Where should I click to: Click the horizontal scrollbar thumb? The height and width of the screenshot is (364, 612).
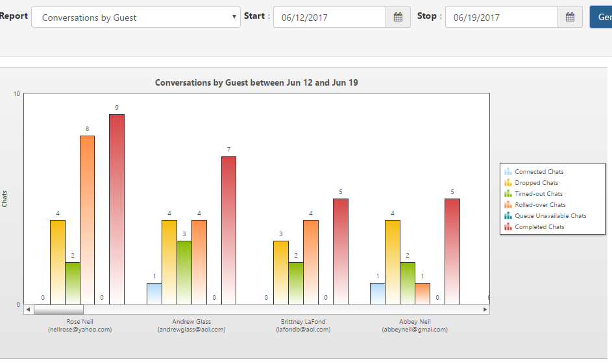tap(58, 309)
